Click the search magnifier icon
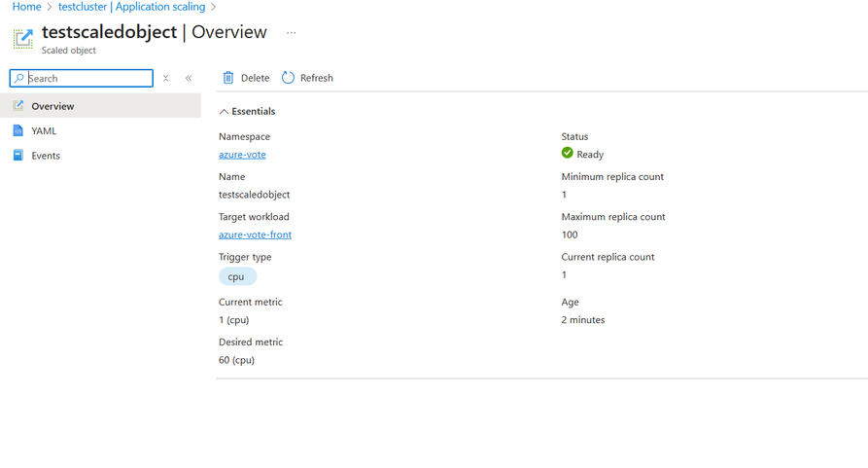868x468 pixels. point(19,78)
